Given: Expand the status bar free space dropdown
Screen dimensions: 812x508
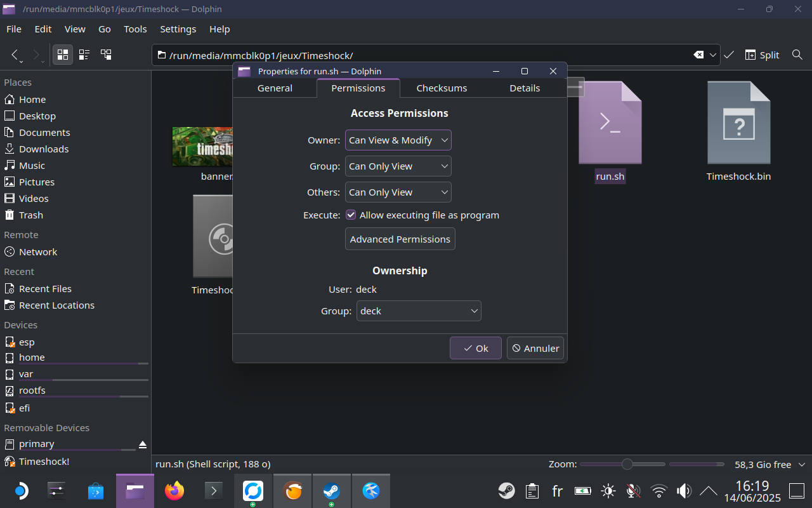Looking at the screenshot, I should (x=802, y=464).
